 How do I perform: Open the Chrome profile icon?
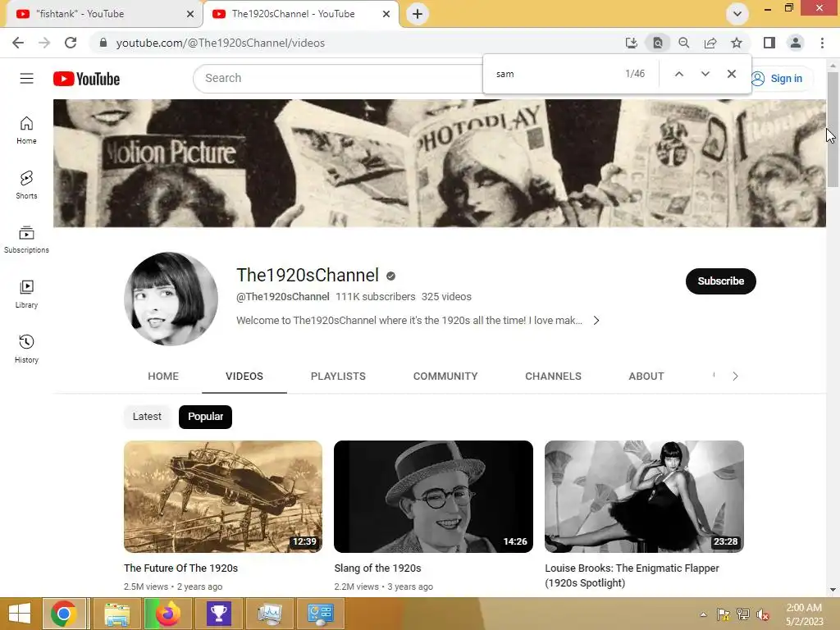click(x=796, y=43)
